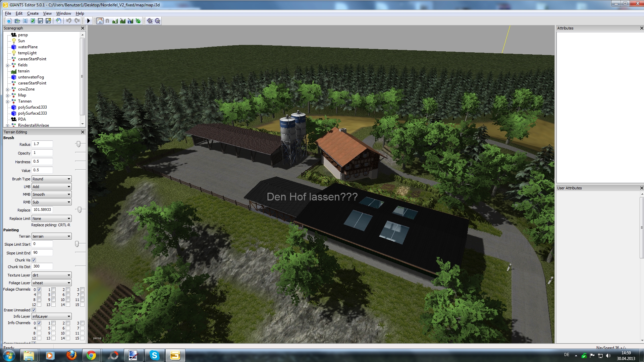Click the Open file toolbar icon

pyautogui.click(x=17, y=21)
